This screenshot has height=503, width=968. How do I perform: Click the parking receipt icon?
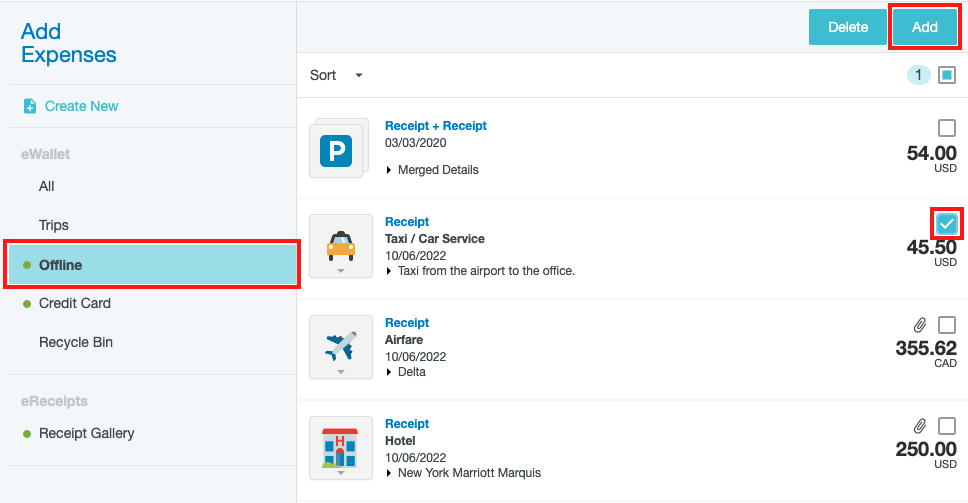[x=337, y=152]
